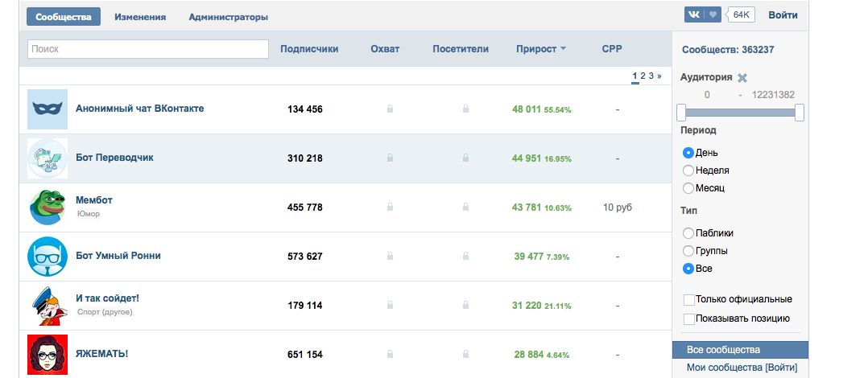Select the Неделя period radio button
Screen dimensions: 868x378
coord(688,171)
